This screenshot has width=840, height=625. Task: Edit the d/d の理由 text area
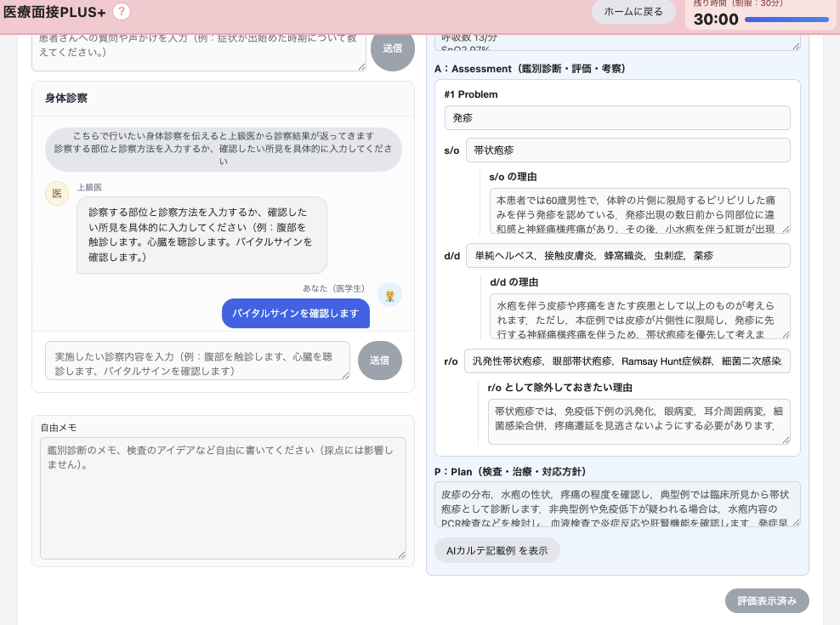pyautogui.click(x=639, y=316)
